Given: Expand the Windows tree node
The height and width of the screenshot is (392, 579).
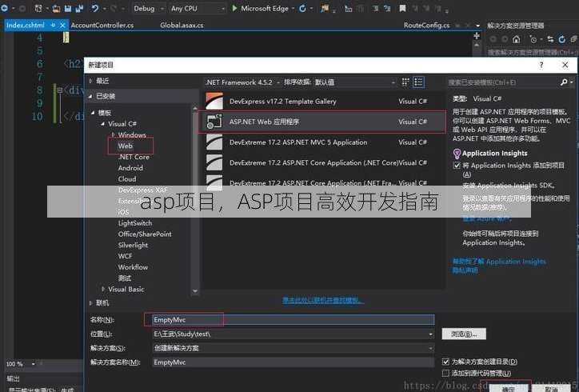Looking at the screenshot, I should 113,134.
